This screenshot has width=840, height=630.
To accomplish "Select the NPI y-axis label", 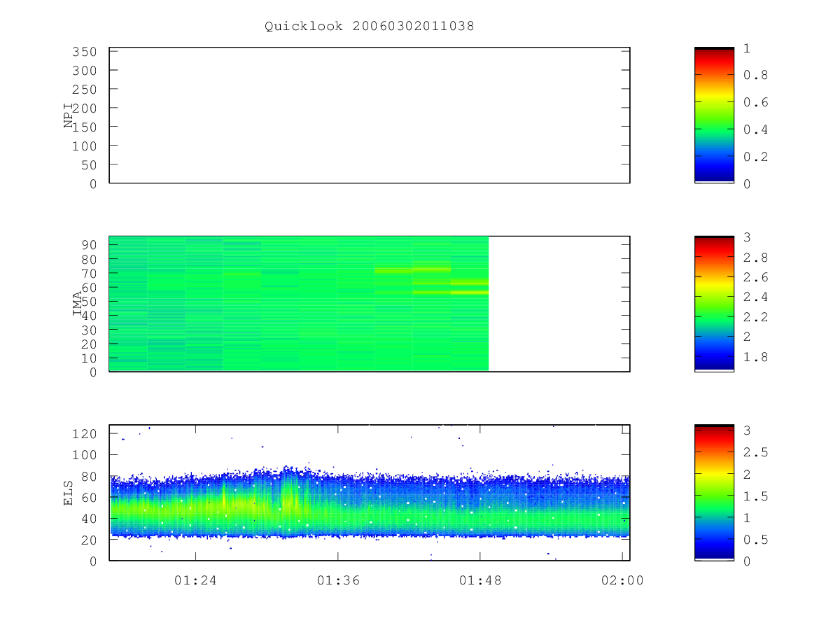I will (69, 115).
